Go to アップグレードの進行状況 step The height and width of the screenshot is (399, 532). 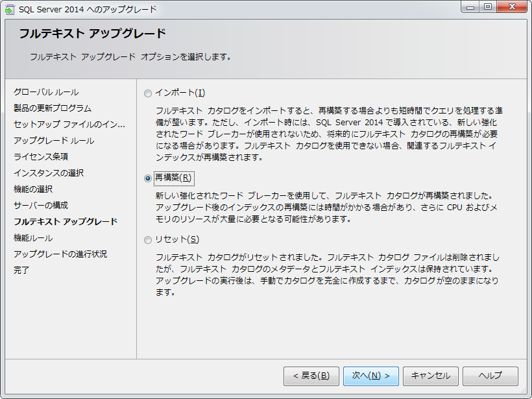pyautogui.click(x=60, y=254)
